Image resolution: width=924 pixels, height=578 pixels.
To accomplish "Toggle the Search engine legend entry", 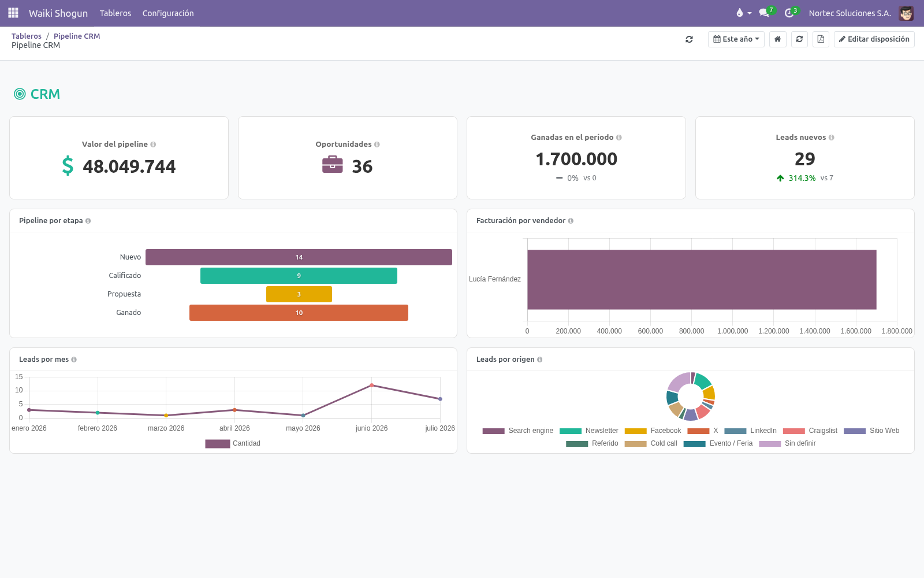I will pyautogui.click(x=517, y=431).
